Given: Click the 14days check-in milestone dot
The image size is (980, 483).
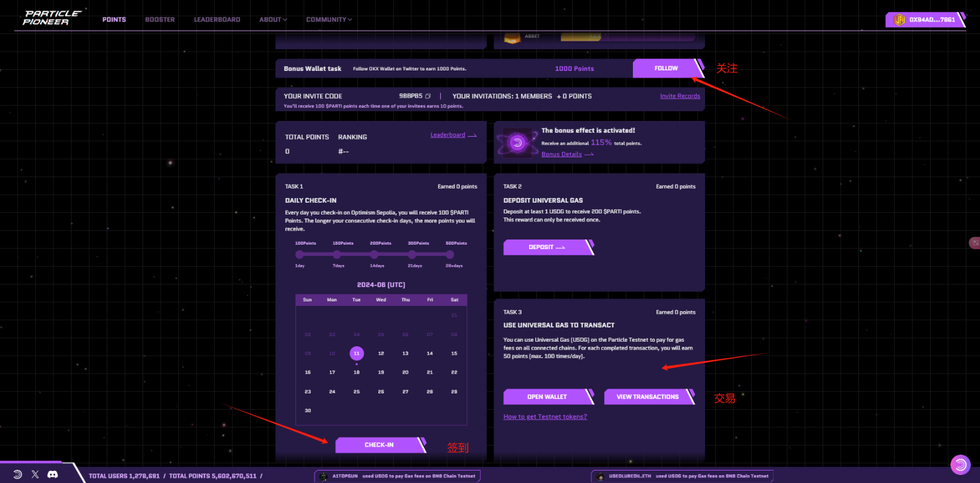Looking at the screenshot, I should coord(375,255).
